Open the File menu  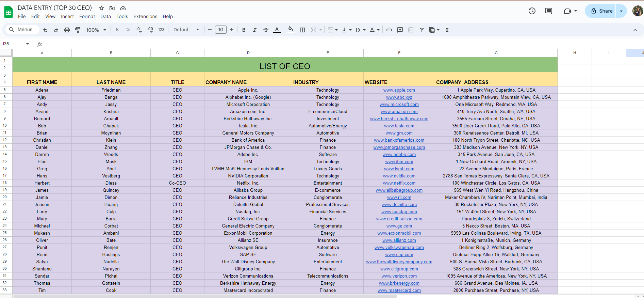click(x=22, y=16)
